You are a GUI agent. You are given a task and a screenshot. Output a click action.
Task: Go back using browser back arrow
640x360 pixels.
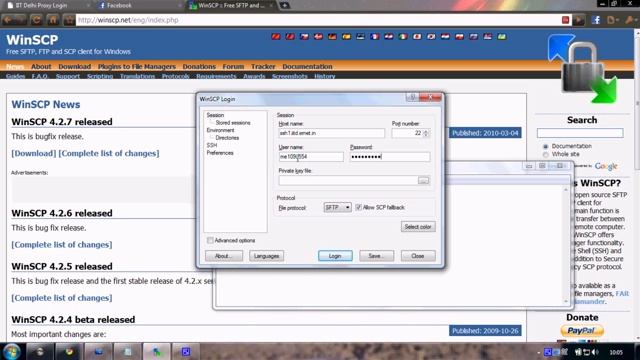8,20
